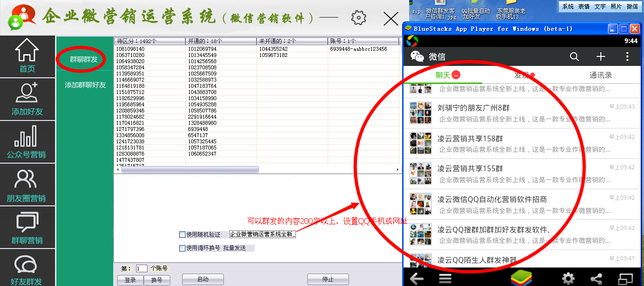
Task: Focus the account number field after 第
Action: tap(141, 268)
